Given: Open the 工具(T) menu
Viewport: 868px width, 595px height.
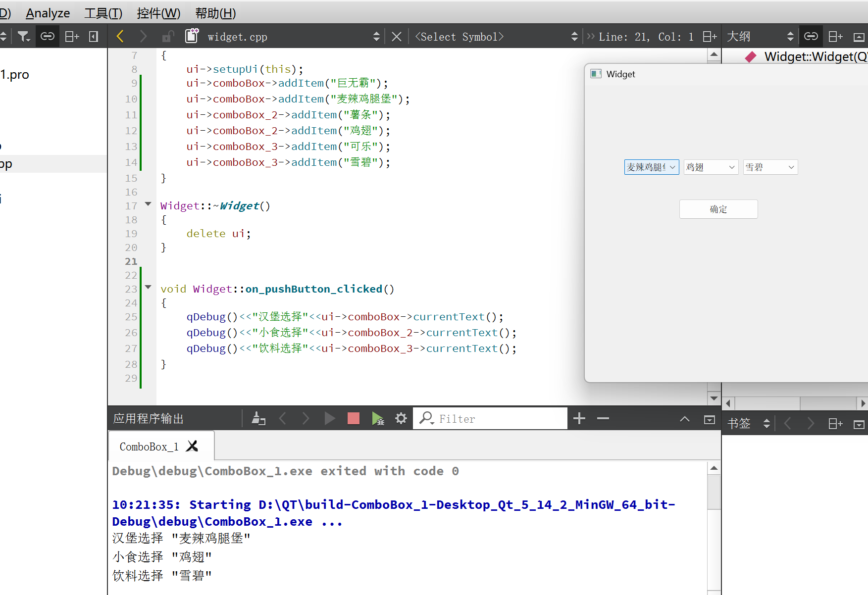Looking at the screenshot, I should (x=103, y=13).
